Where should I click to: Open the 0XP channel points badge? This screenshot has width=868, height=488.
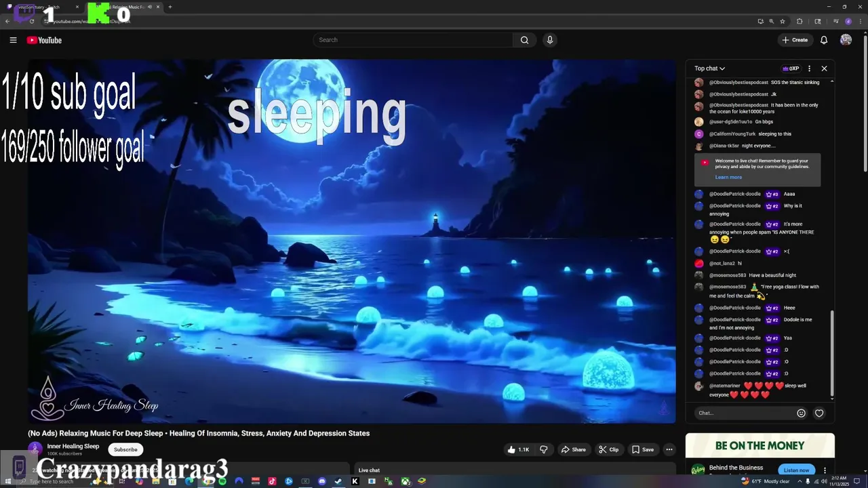click(791, 68)
